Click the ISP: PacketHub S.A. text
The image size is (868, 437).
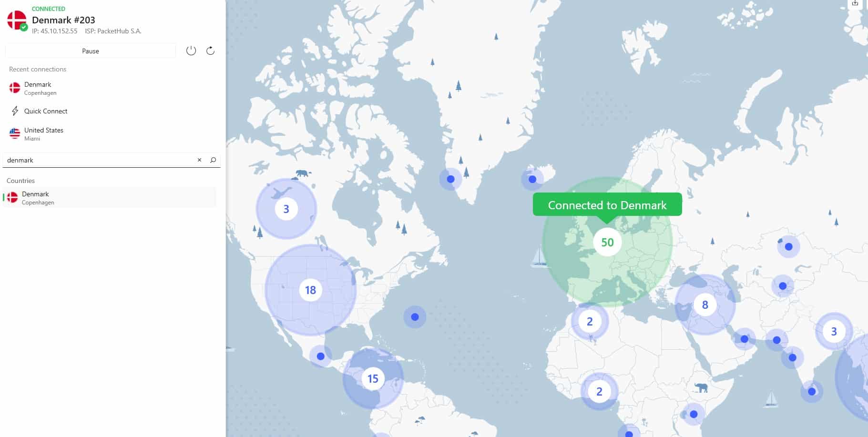[113, 31]
